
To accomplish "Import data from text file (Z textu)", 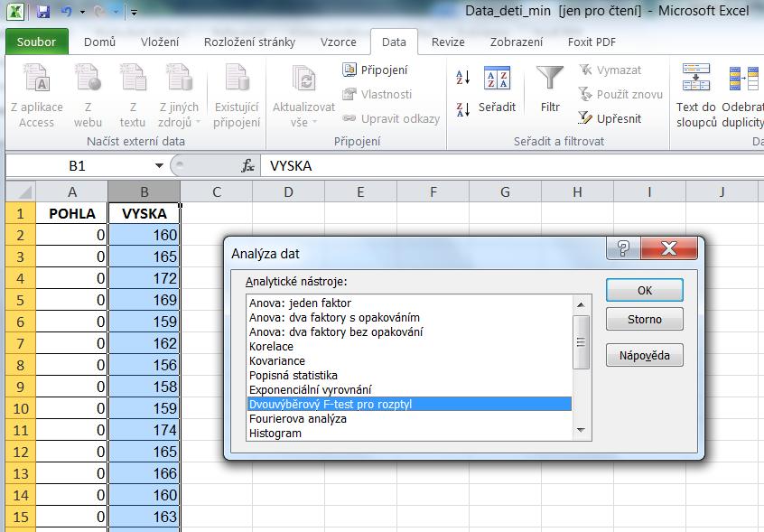I will [x=133, y=96].
